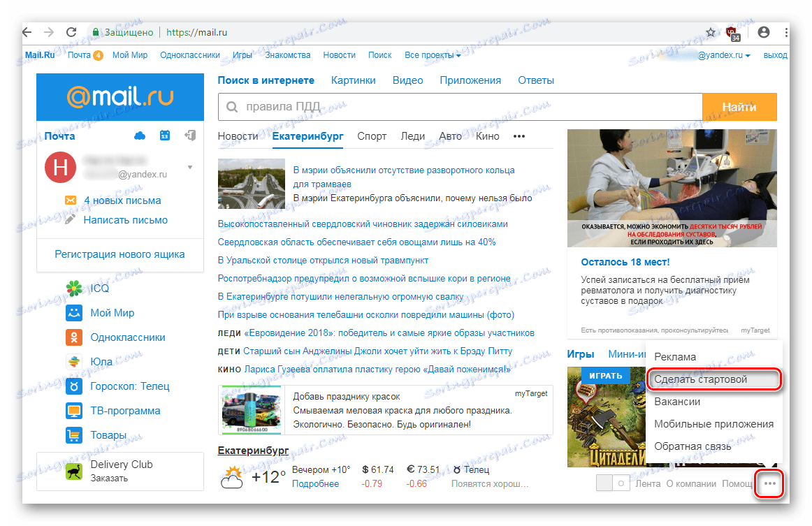Switch to the Леди news tab
Screen dimensions: 812x526
point(413,136)
